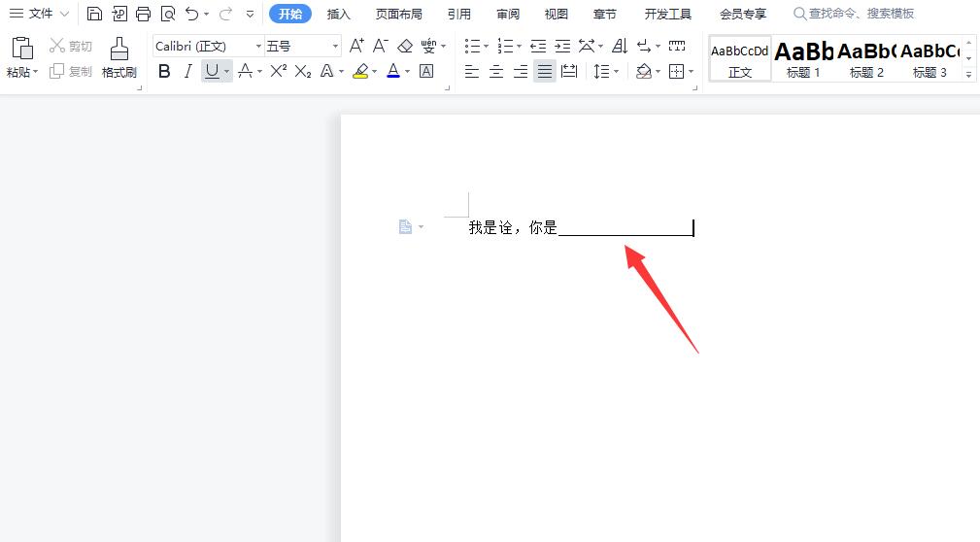The width and height of the screenshot is (980, 542).
Task: Switch to the 页面布局 tab
Action: (x=399, y=14)
